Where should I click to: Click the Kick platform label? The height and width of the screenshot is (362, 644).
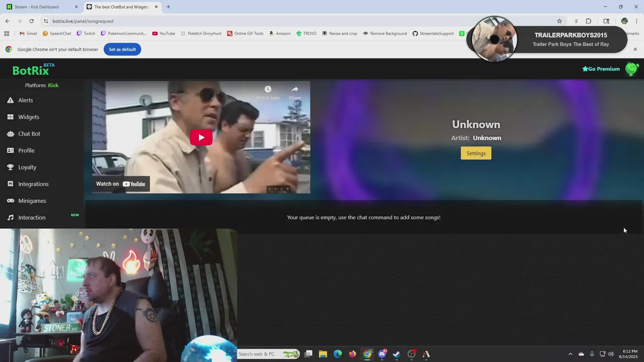click(53, 85)
